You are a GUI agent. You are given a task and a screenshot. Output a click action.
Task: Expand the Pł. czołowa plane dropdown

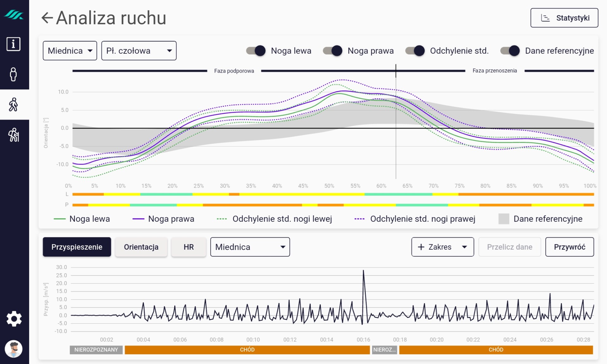pyautogui.click(x=139, y=51)
